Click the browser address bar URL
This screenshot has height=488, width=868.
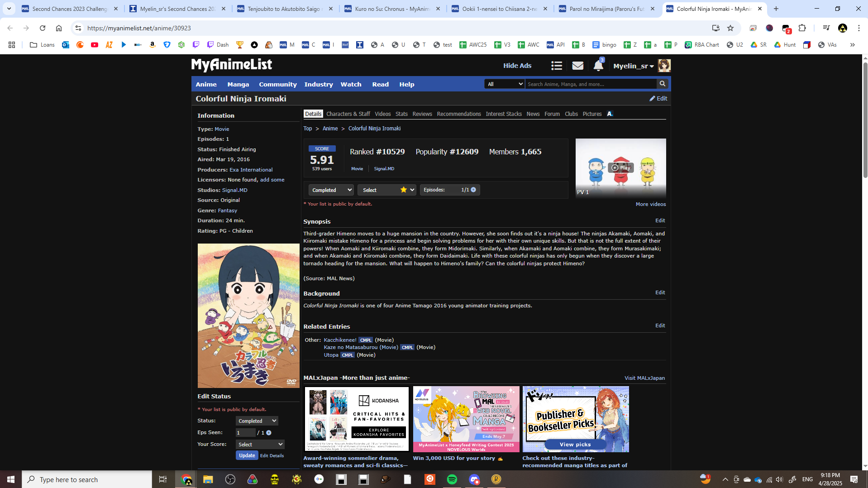[139, 28]
